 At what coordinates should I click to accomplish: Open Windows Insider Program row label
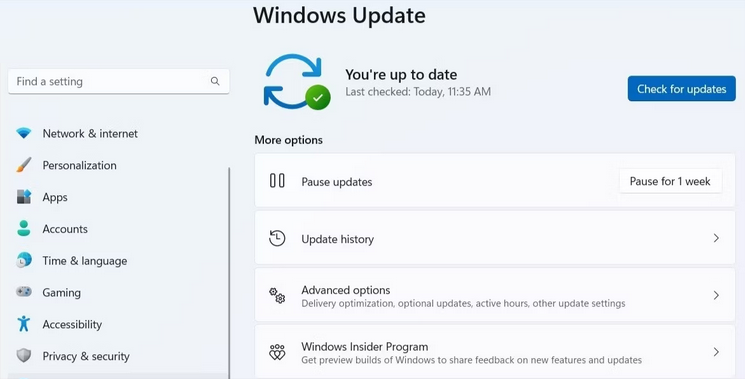364,347
